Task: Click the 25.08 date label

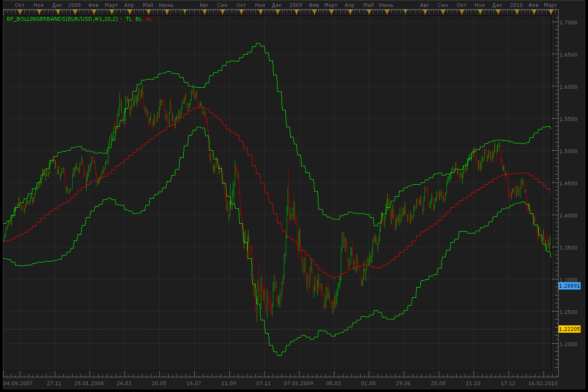Action: click(x=438, y=383)
